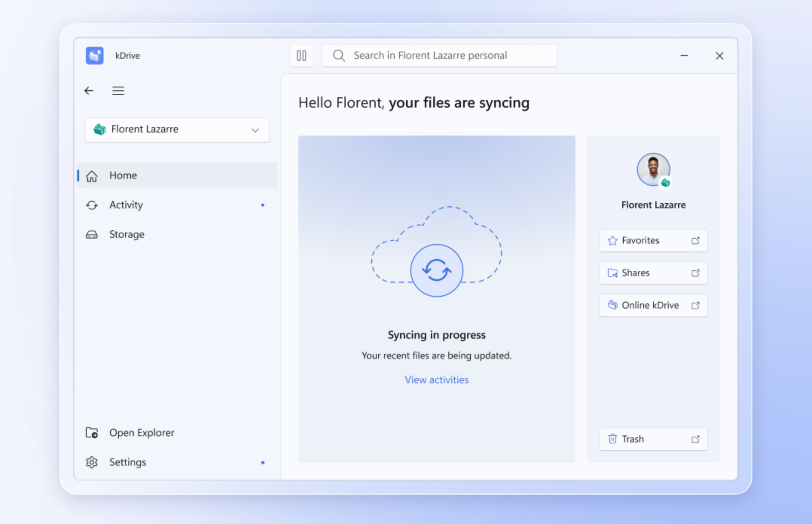
Task: Click the Trash bin icon
Action: 613,439
